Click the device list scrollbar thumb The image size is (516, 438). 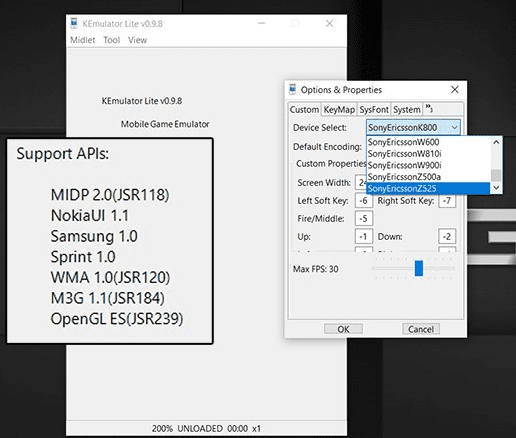pos(496,175)
